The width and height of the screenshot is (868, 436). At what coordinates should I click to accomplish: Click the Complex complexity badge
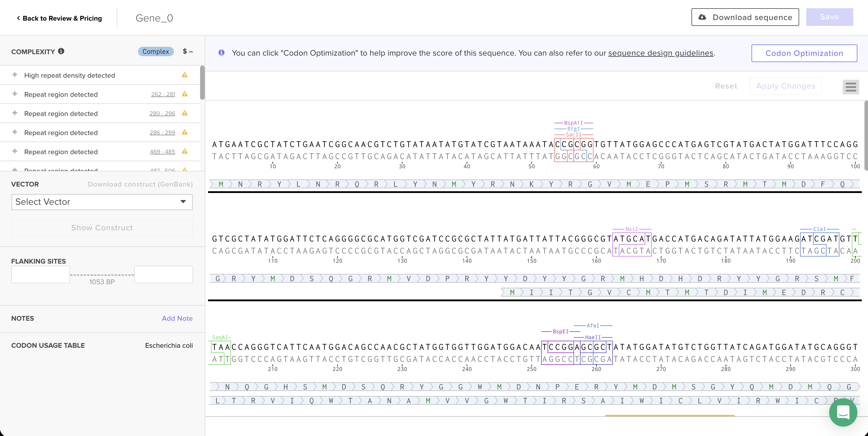155,51
